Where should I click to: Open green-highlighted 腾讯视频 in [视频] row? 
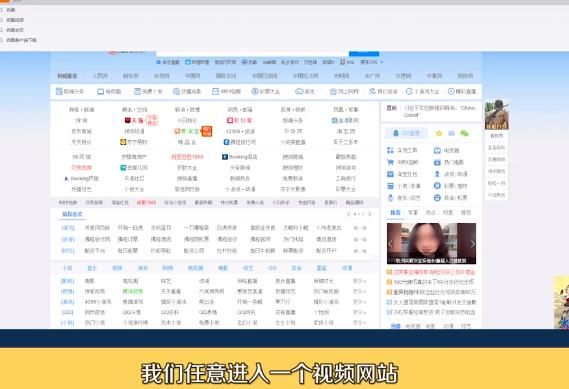133,291
